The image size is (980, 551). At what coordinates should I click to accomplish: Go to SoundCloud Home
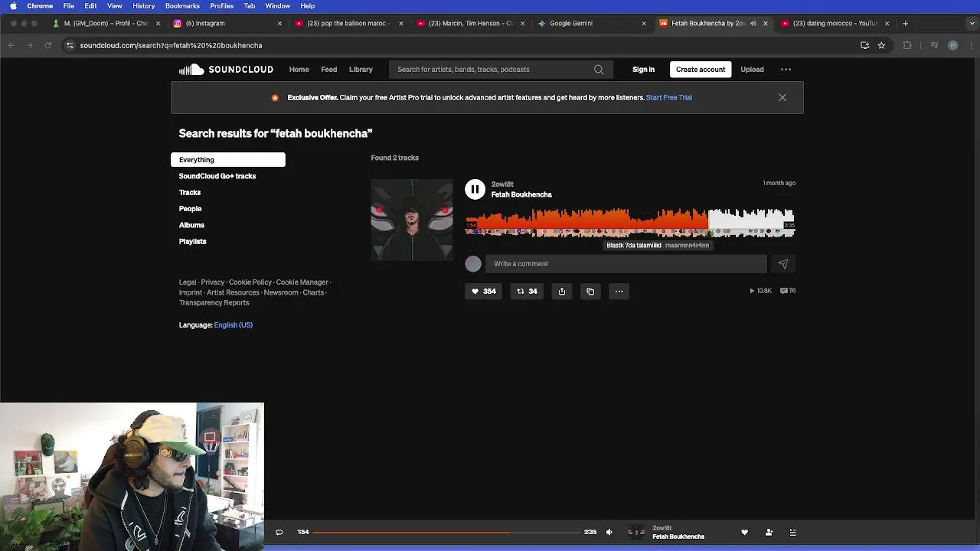click(299, 70)
